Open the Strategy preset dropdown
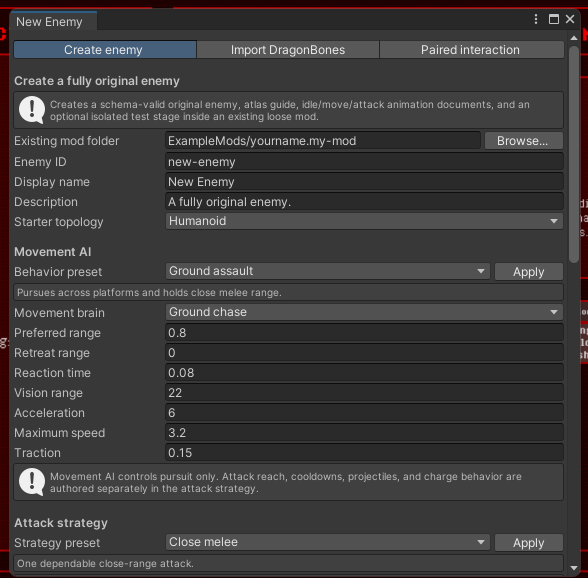 click(x=327, y=542)
